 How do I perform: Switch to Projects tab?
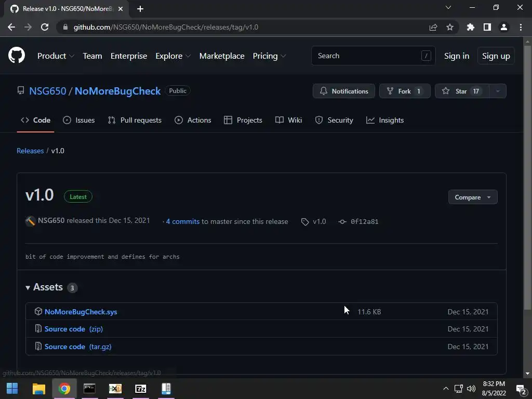pos(243,120)
